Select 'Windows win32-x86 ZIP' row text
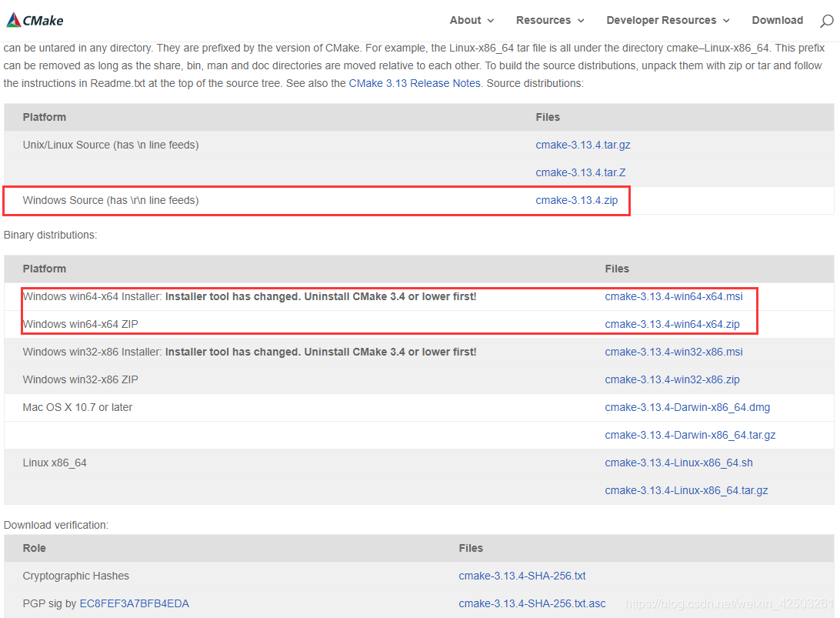840x618 pixels. coord(80,379)
